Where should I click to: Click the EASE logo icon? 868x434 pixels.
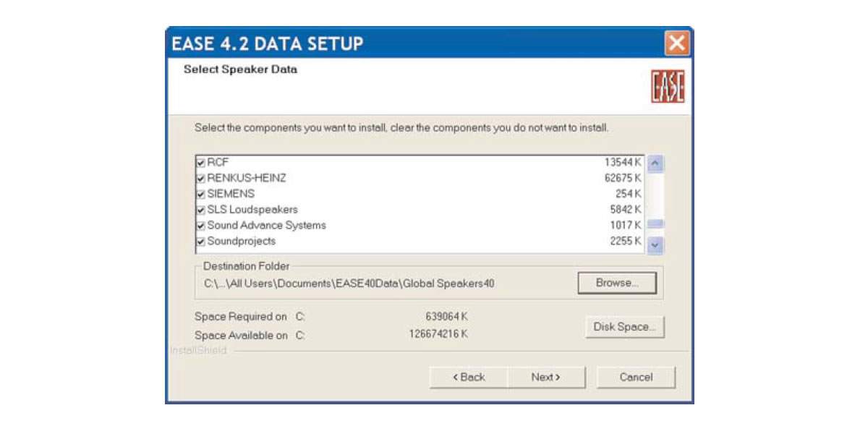[668, 87]
